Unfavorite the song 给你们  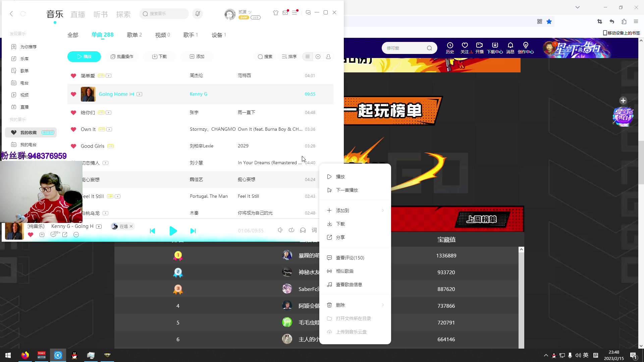click(73, 113)
